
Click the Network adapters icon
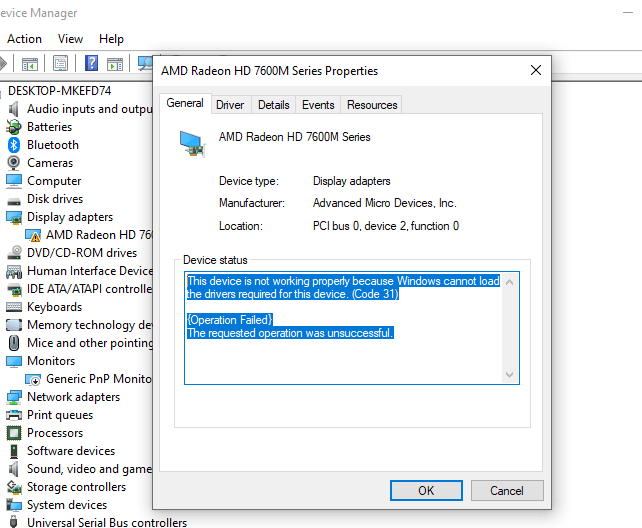pos(14,397)
